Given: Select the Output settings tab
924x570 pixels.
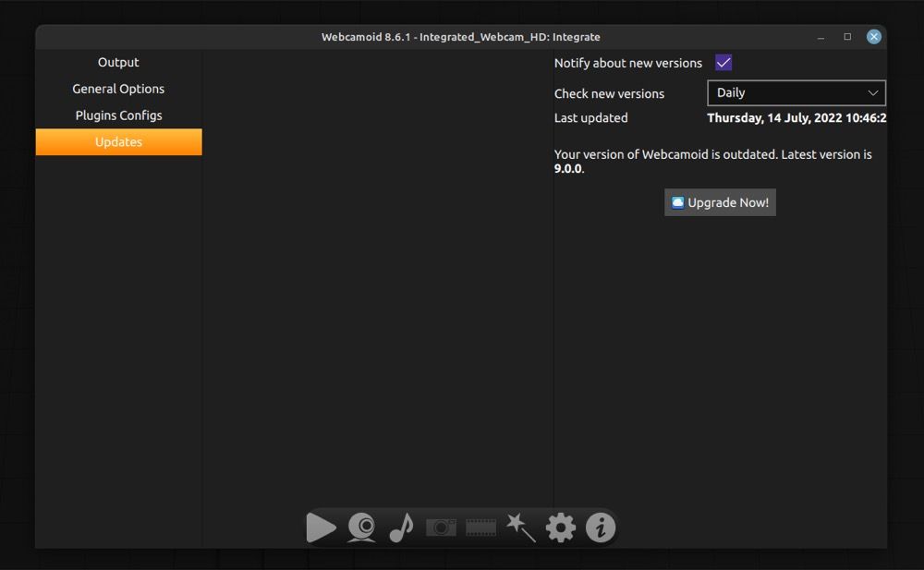Looking at the screenshot, I should [118, 63].
